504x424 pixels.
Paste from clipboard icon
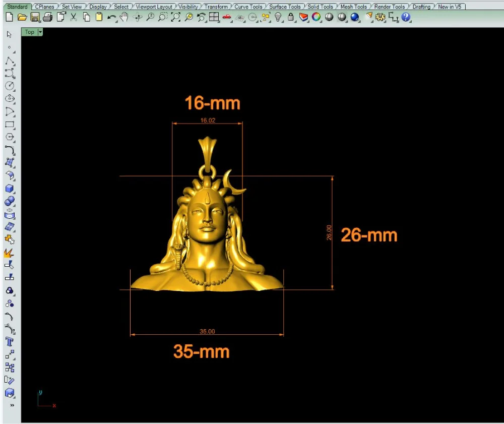[x=99, y=17]
